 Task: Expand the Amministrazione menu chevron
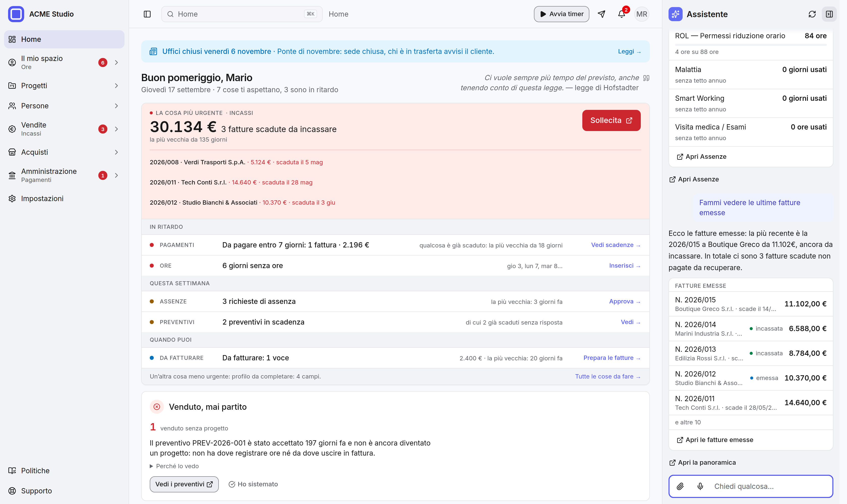tap(116, 175)
